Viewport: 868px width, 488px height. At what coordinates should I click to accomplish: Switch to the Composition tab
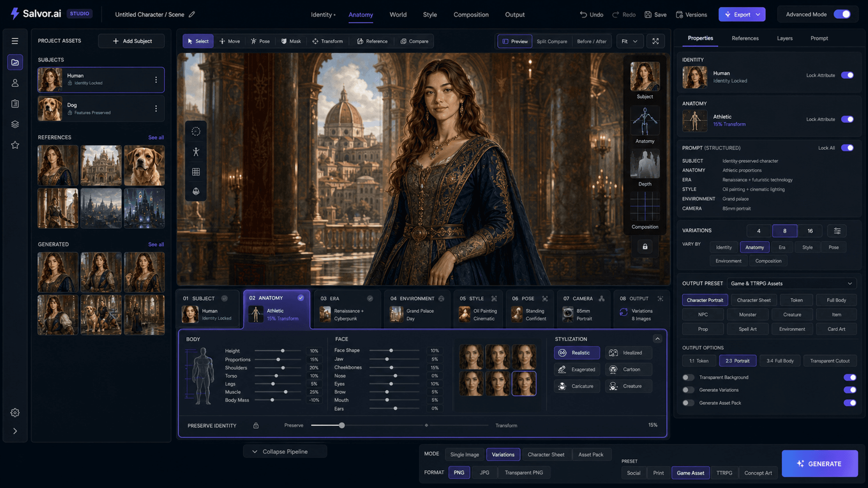471,14
